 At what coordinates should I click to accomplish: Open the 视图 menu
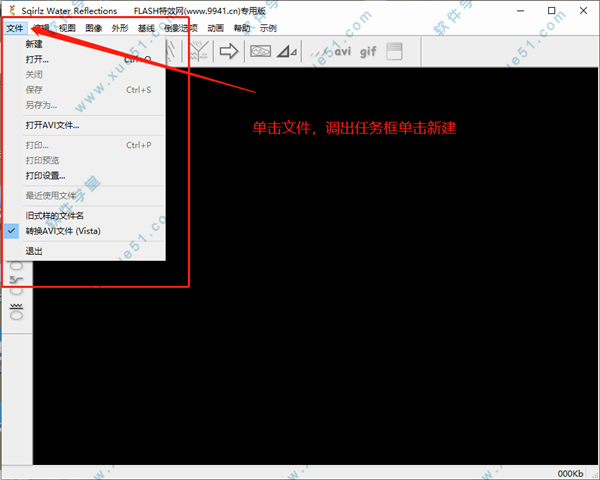point(67,29)
